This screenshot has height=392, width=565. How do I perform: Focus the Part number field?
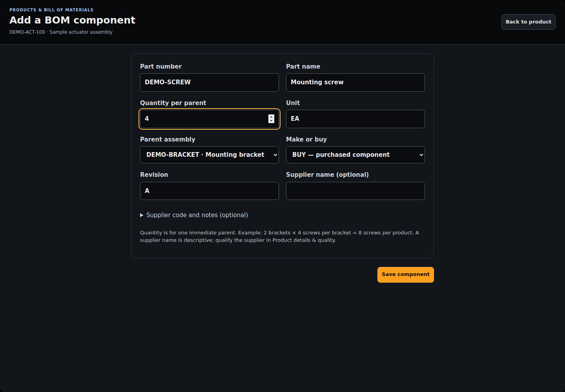210,82
